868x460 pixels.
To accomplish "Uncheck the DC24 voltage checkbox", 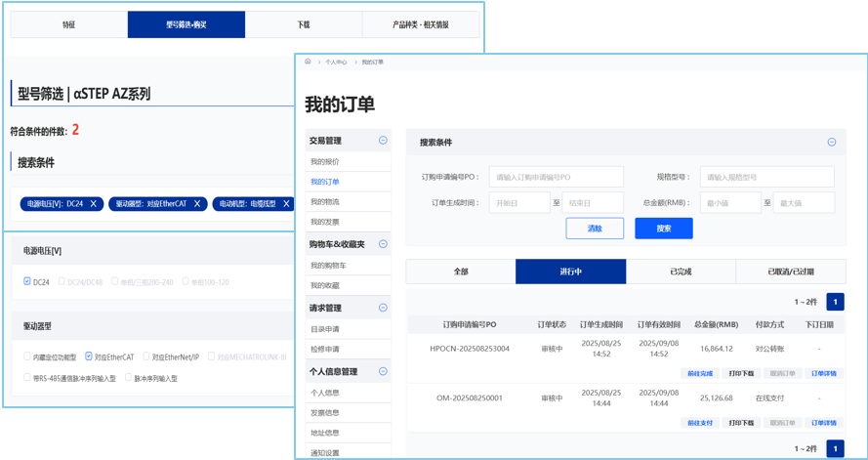I will (27, 281).
